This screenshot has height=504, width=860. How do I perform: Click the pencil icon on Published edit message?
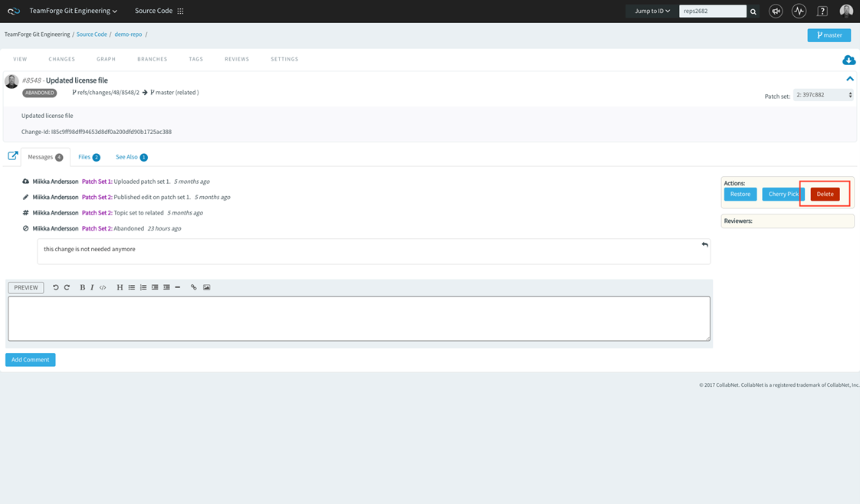25,197
